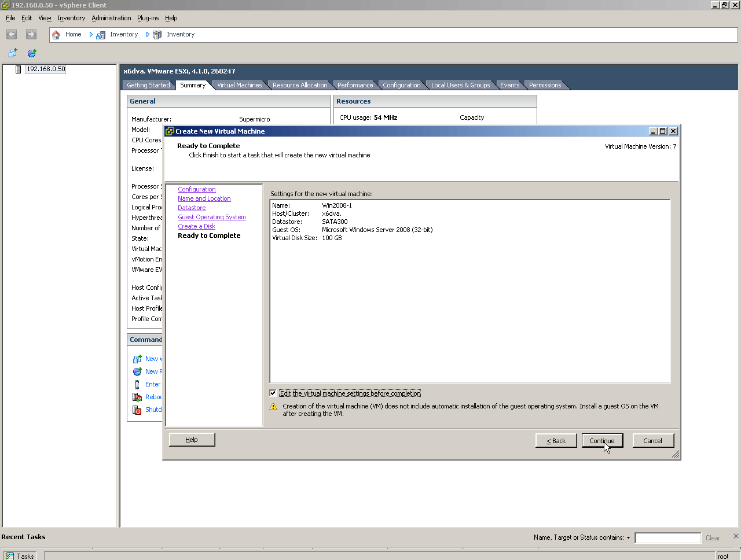Switch to the Getting Started tab

click(x=148, y=85)
